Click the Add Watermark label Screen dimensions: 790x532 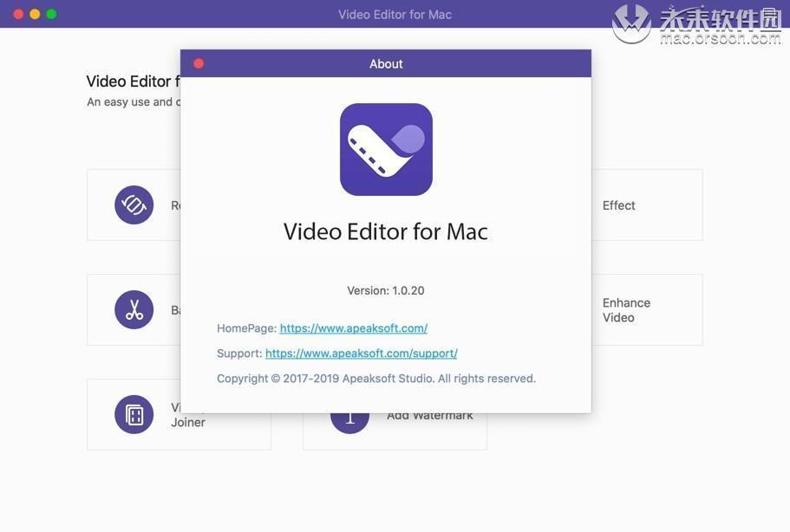430,417
